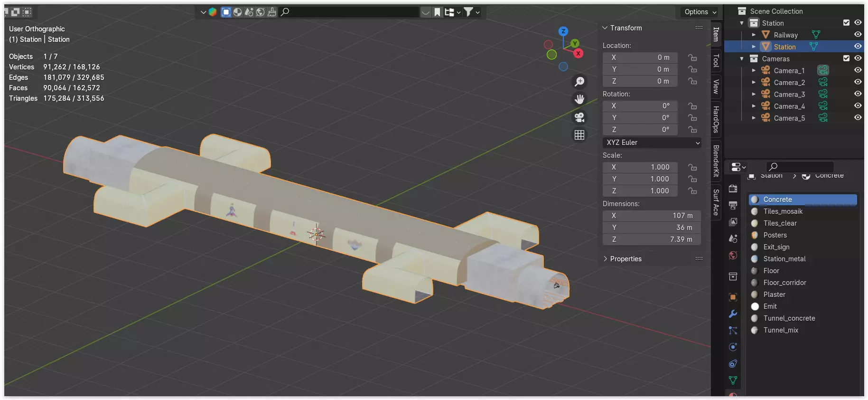Open the Options dropdown

[700, 12]
